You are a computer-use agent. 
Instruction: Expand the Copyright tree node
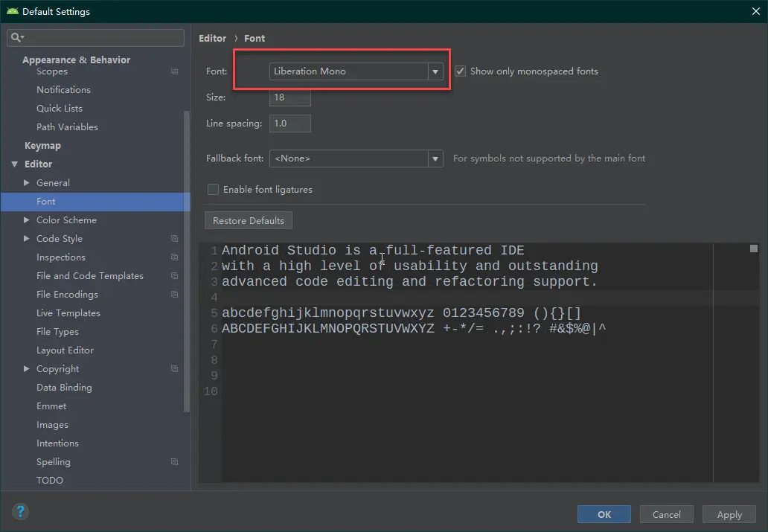tap(27, 369)
